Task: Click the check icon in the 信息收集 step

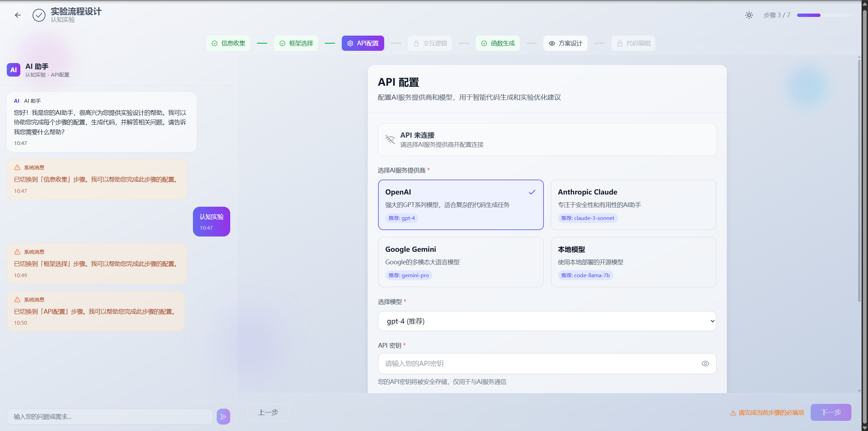Action: [x=215, y=43]
